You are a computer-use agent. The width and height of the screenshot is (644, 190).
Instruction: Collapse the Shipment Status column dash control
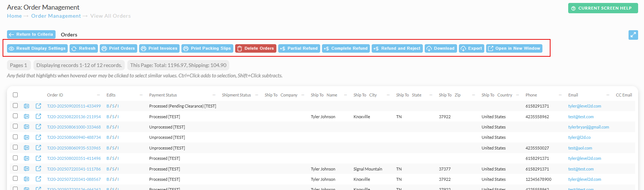tap(256, 95)
